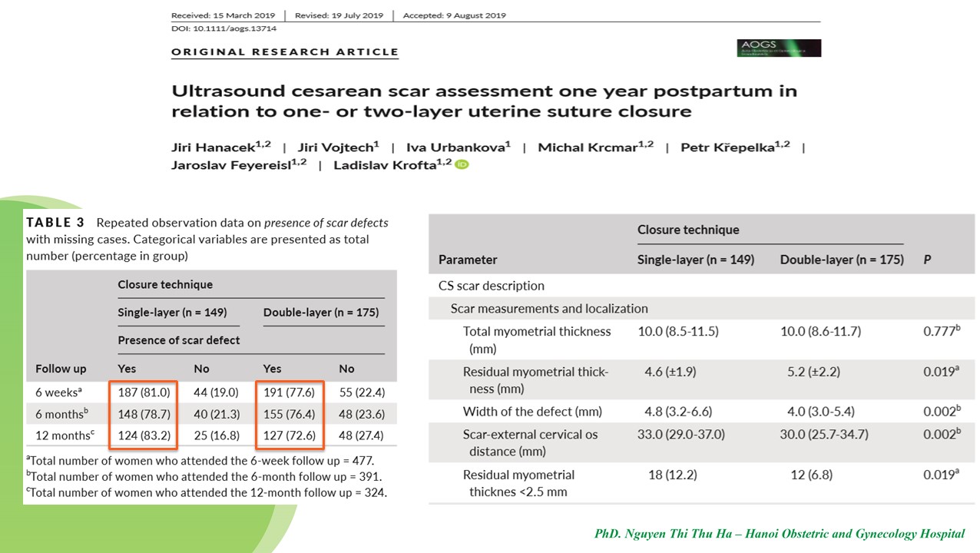Screen dimensions: 980x553
Task: Click the Single-layer (n = 149) header in Table 3
Action: pyautogui.click(x=172, y=312)
